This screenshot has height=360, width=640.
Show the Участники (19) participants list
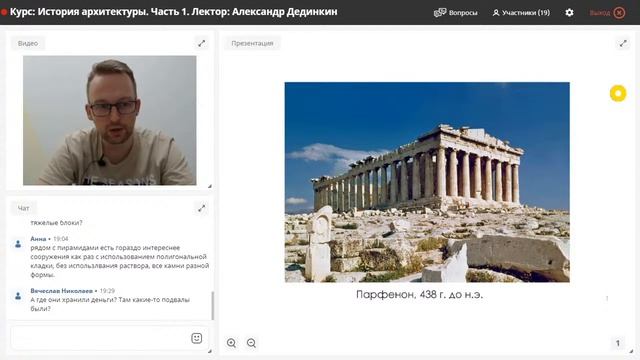(521, 13)
